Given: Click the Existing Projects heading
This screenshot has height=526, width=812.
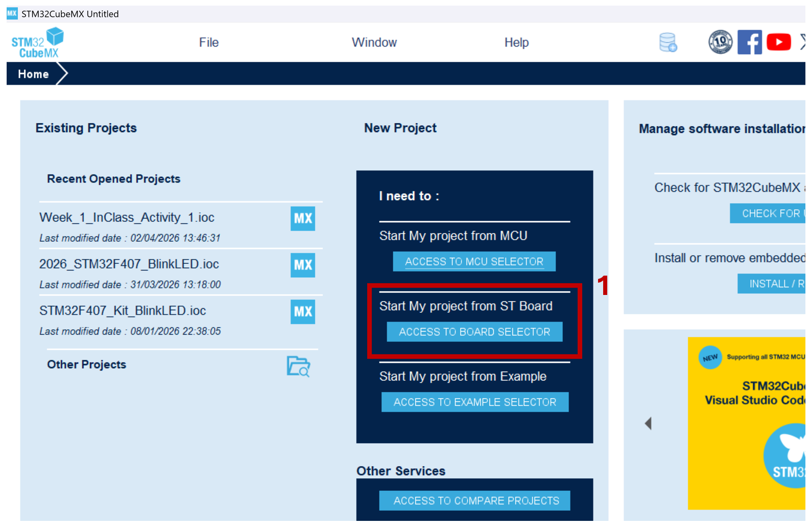Looking at the screenshot, I should (86, 128).
